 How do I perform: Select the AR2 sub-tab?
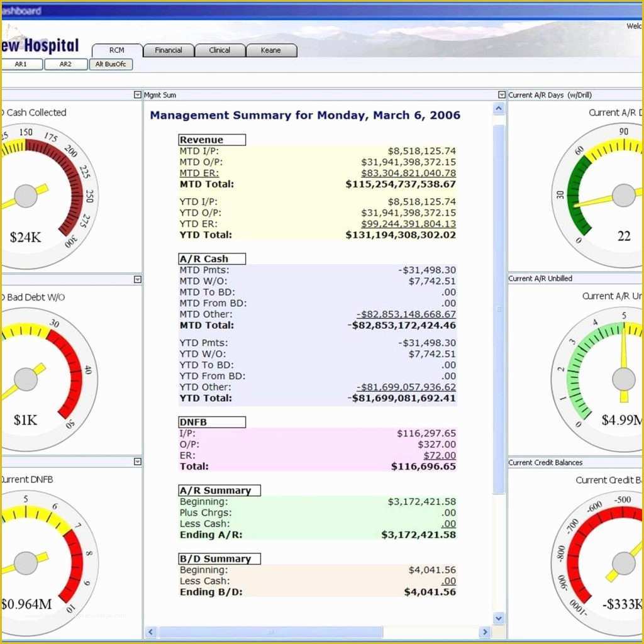65,64
